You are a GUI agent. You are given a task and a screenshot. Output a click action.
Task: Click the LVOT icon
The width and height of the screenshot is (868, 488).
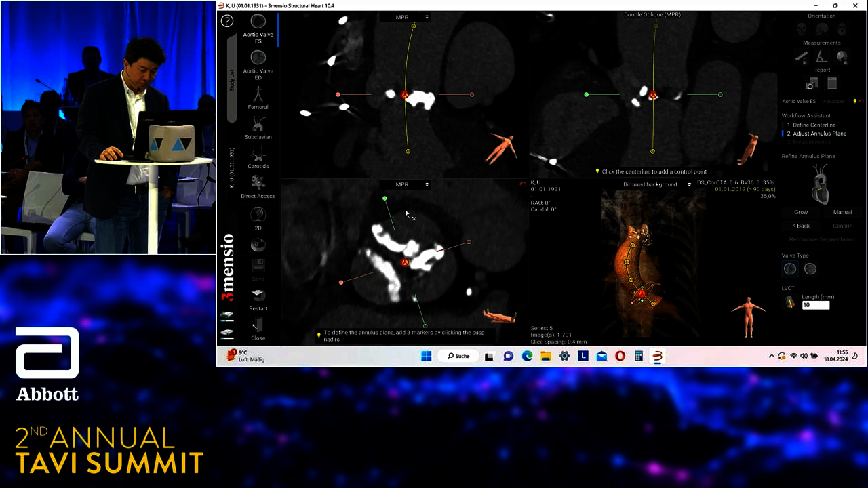coord(790,303)
